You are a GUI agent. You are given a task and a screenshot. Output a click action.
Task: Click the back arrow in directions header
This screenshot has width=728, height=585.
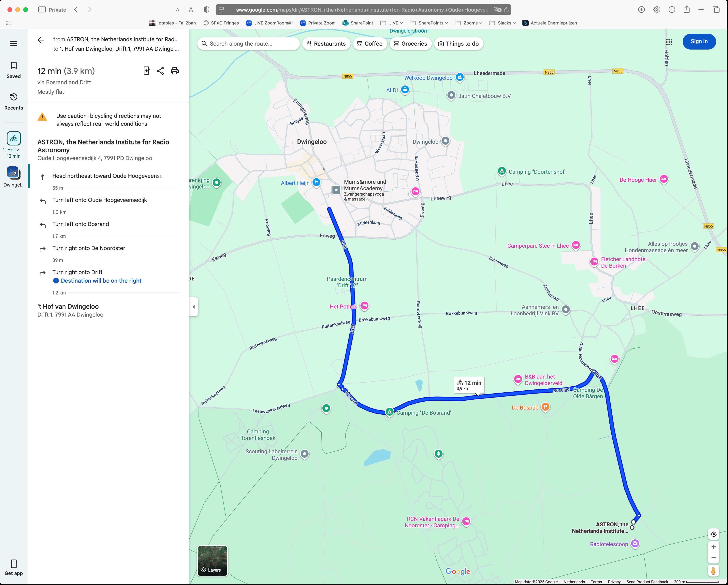41,40
